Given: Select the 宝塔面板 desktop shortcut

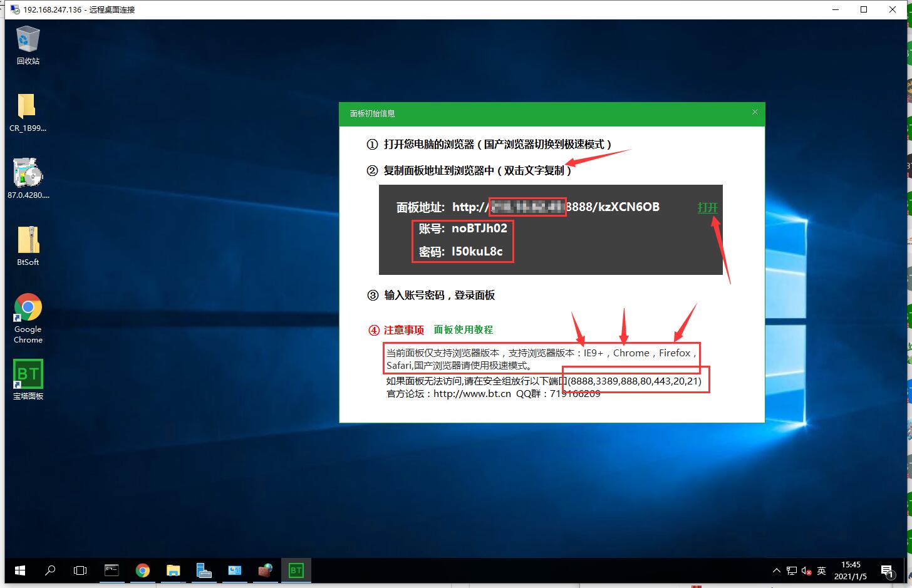Looking at the screenshot, I should pyautogui.click(x=28, y=379).
